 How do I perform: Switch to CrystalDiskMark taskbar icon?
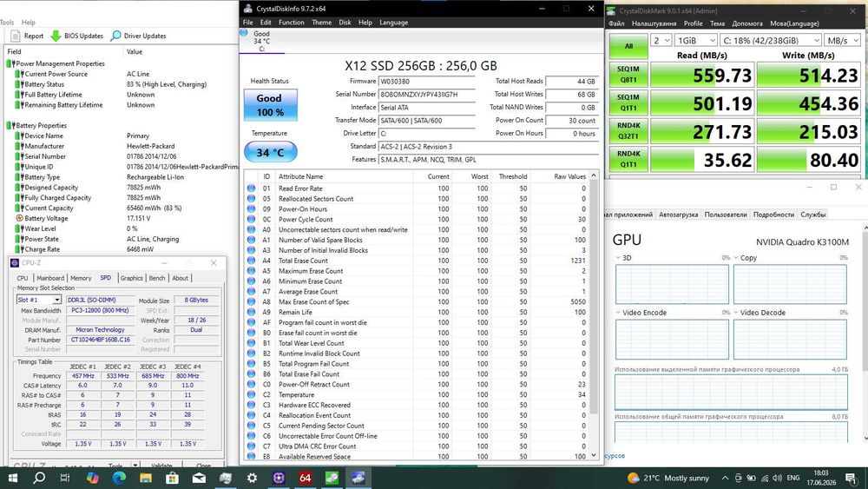332,478
